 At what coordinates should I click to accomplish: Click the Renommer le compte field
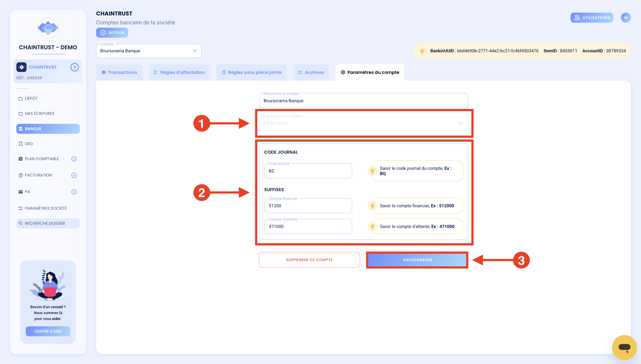click(363, 100)
